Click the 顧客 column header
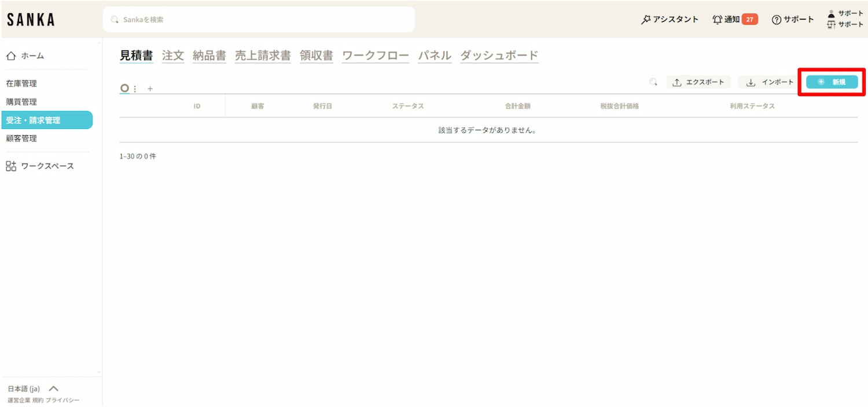This screenshot has height=407, width=868. (258, 106)
